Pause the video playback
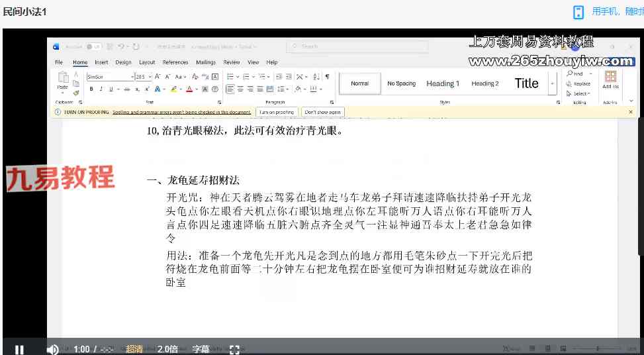Viewport: 644px width, 355px height. click(19, 350)
